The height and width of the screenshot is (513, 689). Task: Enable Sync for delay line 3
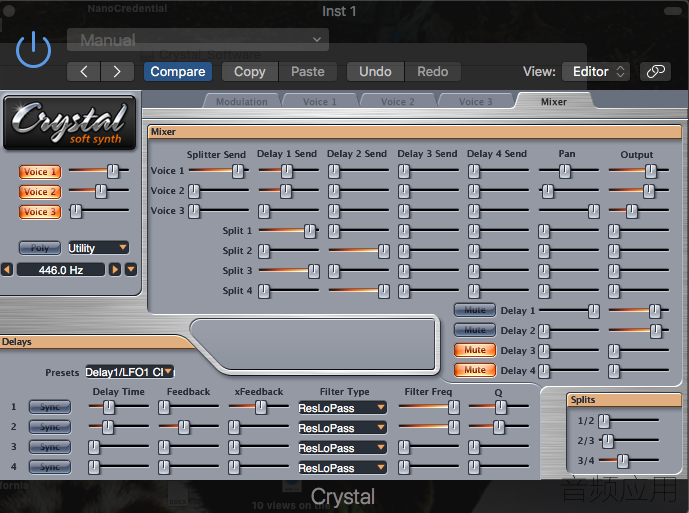(50, 447)
